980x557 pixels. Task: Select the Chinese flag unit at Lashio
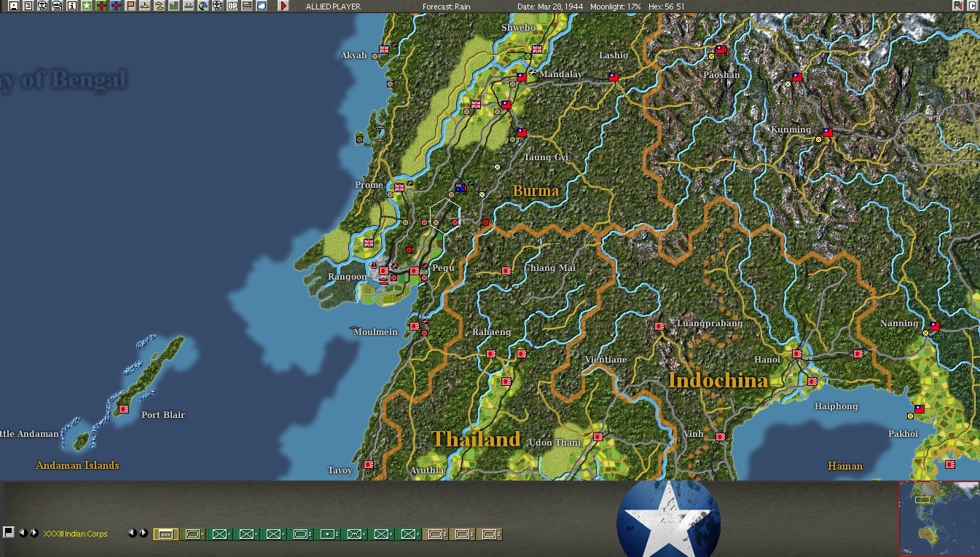pos(613,76)
